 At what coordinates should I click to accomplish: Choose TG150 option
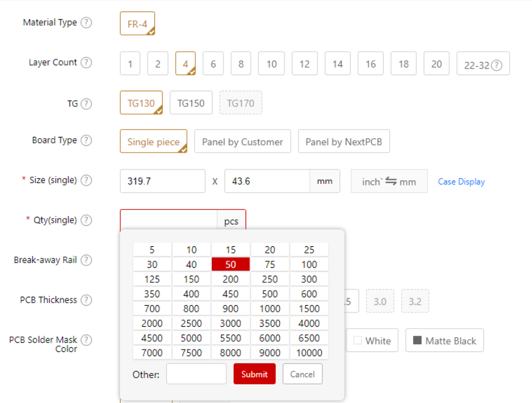tap(191, 103)
